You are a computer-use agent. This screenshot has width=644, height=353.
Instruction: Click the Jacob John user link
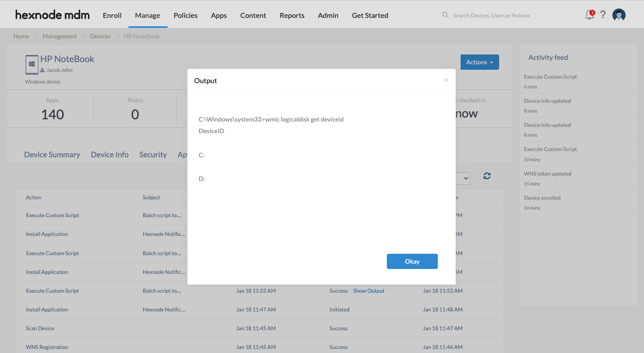[x=59, y=70]
